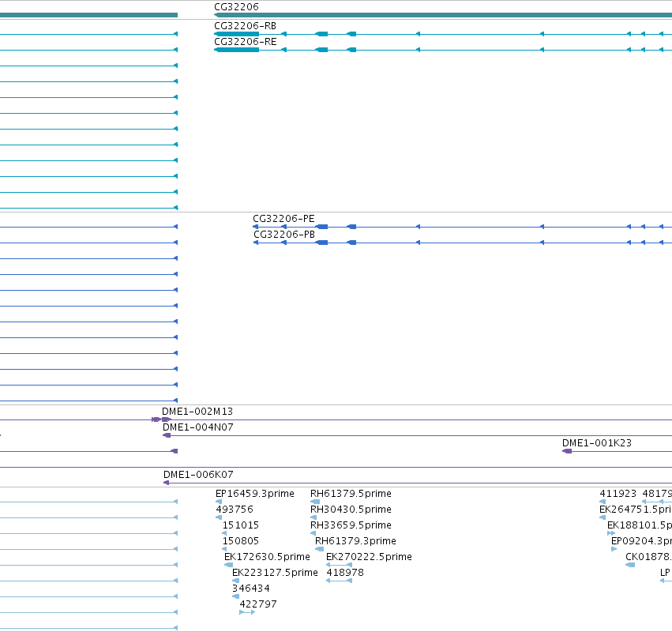Image resolution: width=672 pixels, height=632 pixels.
Task: Select the EK270222.5prime EST label
Action: (369, 557)
